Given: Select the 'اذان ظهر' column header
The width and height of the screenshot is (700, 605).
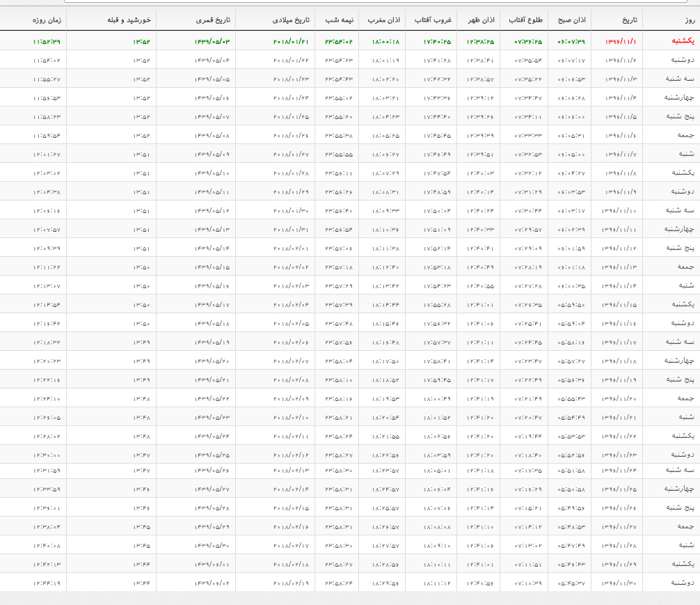Looking at the screenshot, I should (481, 20).
